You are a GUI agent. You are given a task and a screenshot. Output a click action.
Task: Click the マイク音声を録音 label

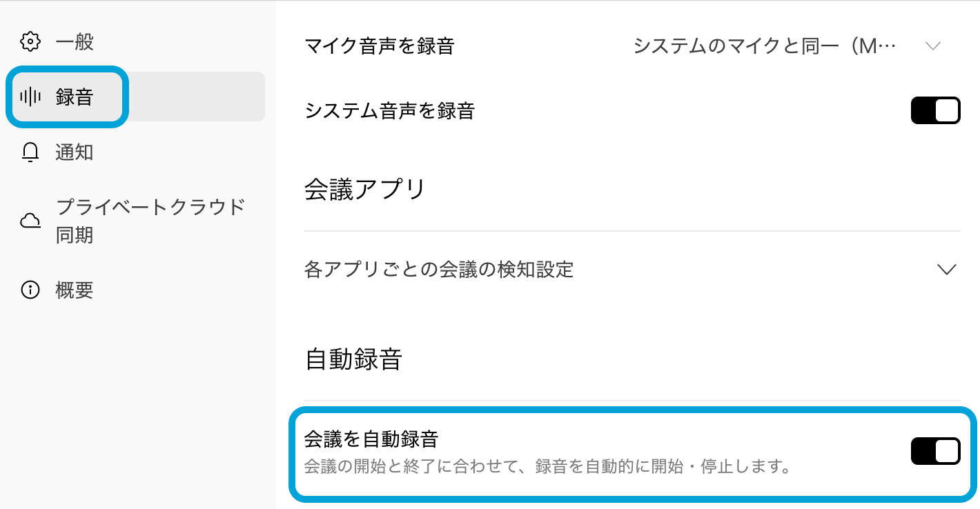pyautogui.click(x=379, y=46)
